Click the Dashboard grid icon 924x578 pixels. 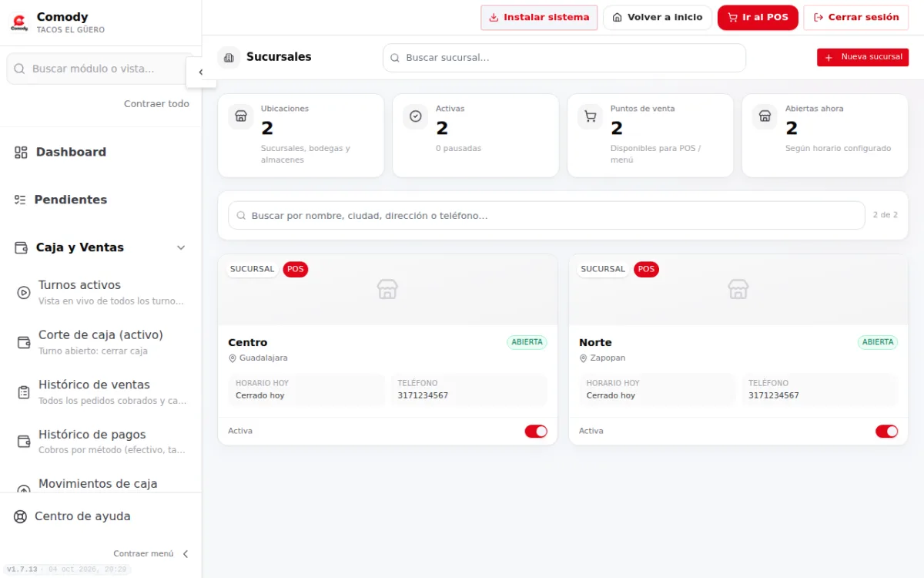click(21, 153)
